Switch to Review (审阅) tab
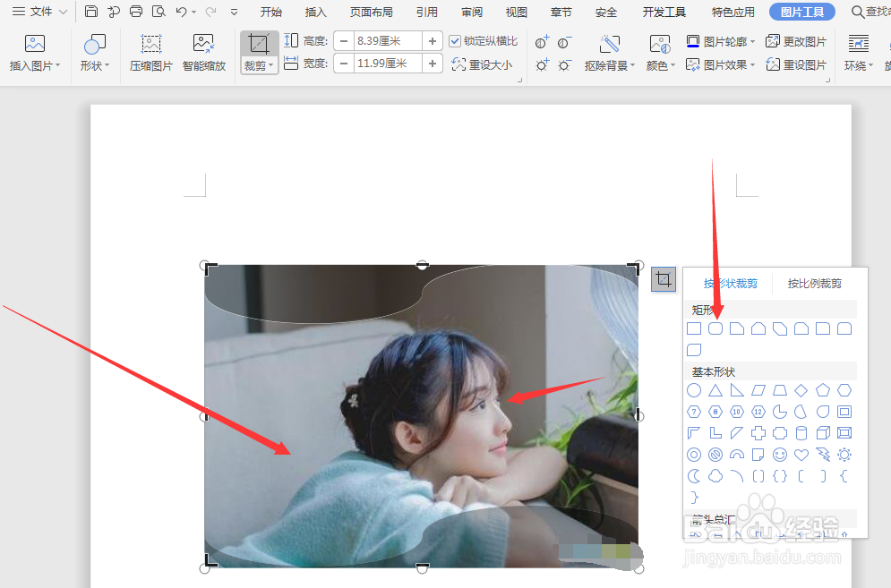Screen dimensions: 891x588 click(x=472, y=12)
